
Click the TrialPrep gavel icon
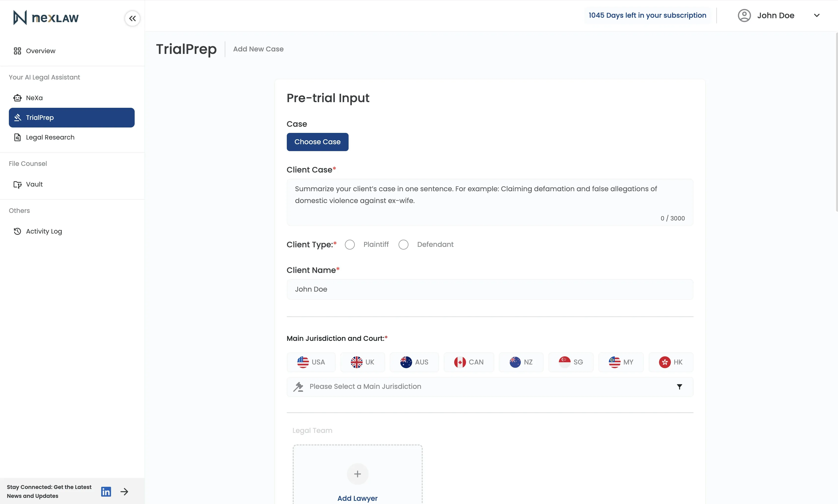[17, 117]
